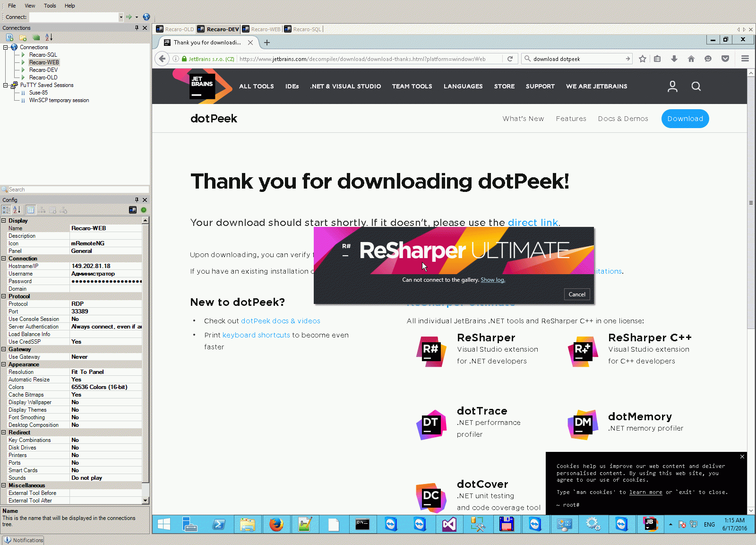This screenshot has width=756, height=545.
Task: Click the Properties view button in Config toolbar
Action: pyautogui.click(x=30, y=210)
